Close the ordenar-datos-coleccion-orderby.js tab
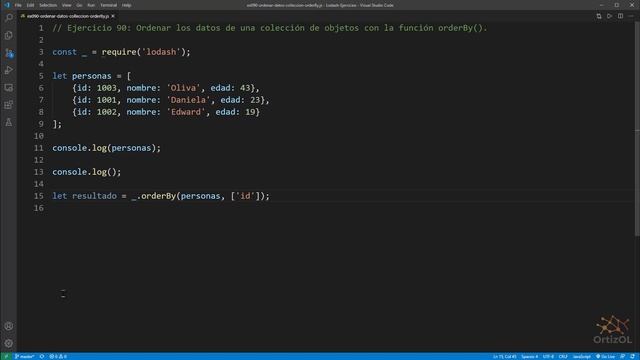The image size is (640, 360). coord(113,16)
